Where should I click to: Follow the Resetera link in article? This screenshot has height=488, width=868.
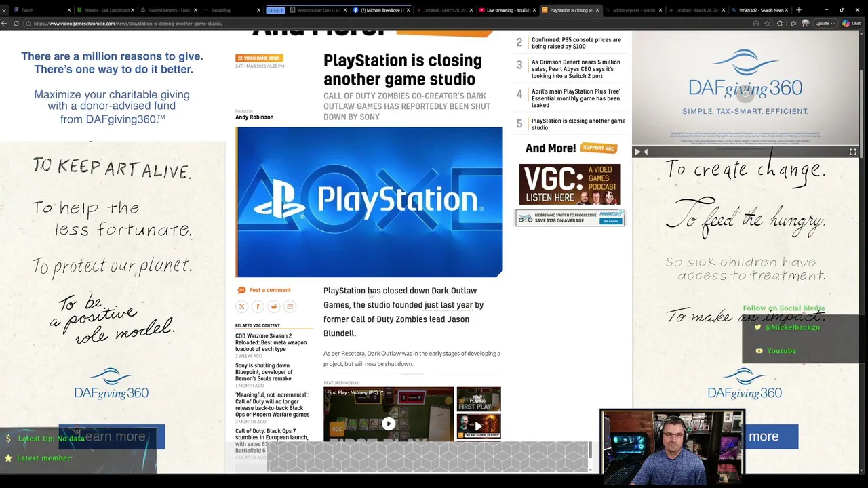click(x=353, y=353)
